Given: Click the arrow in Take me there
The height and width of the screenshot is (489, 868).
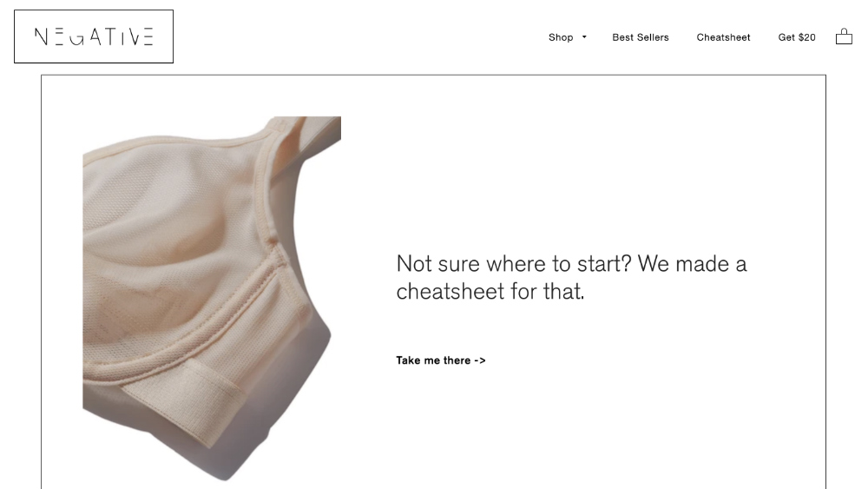Looking at the screenshot, I should coord(480,360).
